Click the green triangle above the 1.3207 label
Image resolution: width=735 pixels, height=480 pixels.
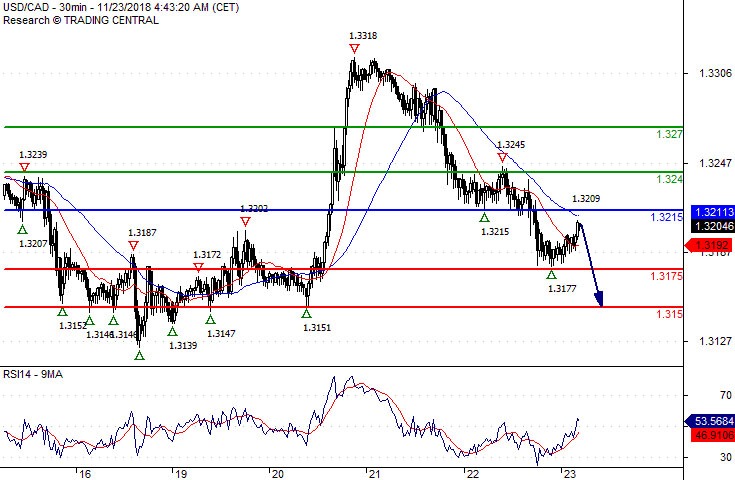coord(22,230)
